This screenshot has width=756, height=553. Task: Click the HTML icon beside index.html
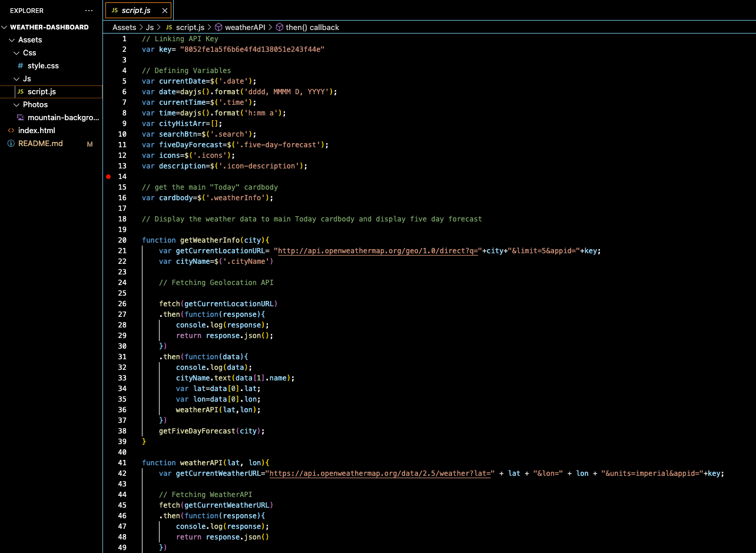pyautogui.click(x=11, y=131)
